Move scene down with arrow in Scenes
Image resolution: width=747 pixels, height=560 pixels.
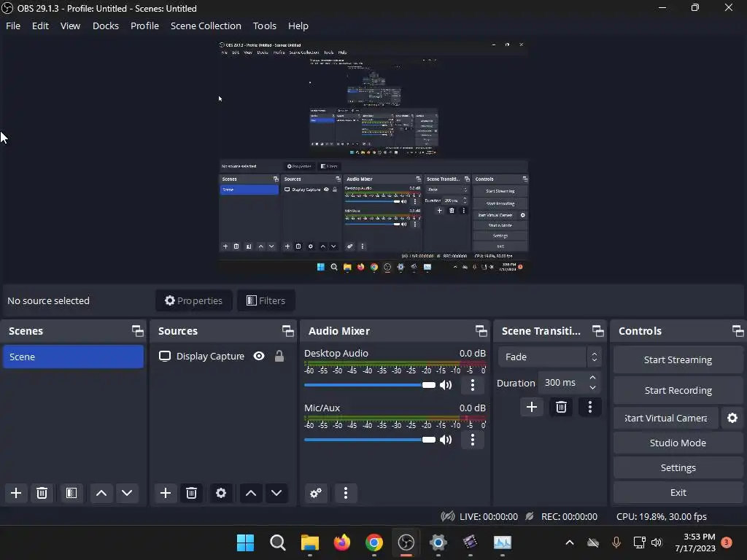(127, 493)
